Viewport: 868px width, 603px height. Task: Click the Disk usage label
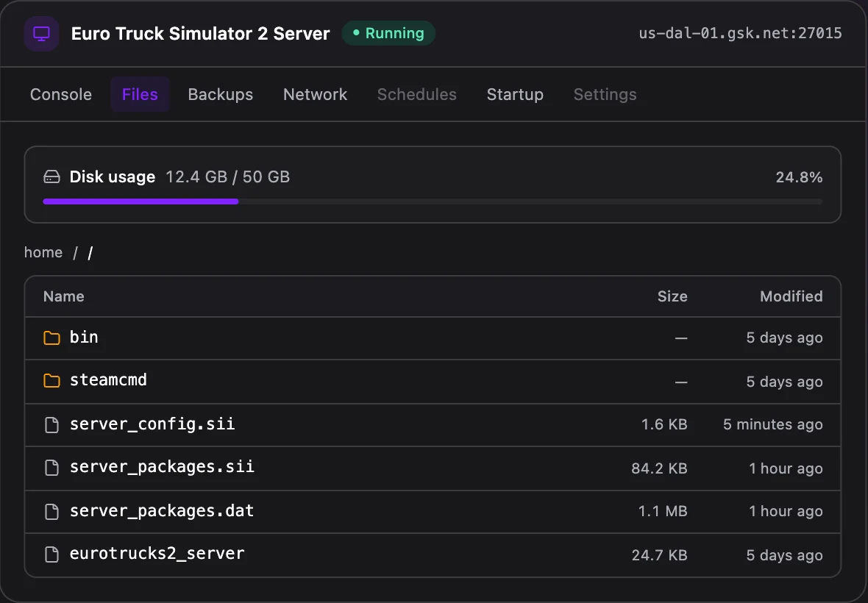click(x=113, y=177)
